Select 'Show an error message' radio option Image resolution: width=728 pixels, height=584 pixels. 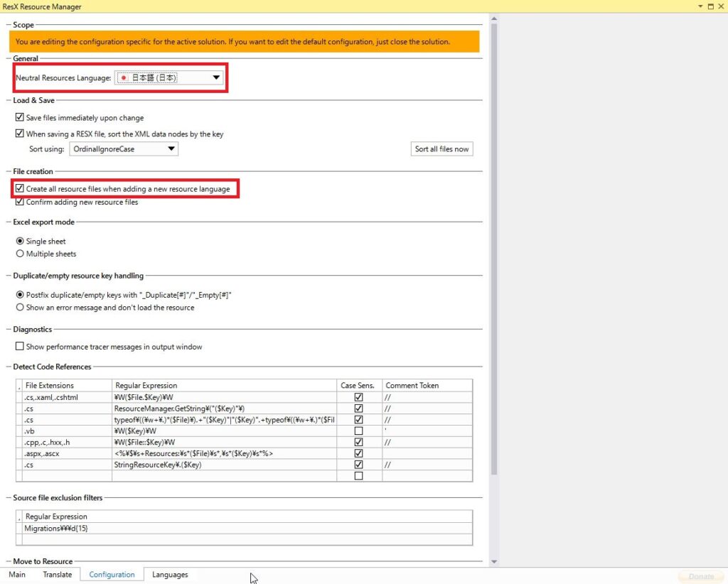20,308
